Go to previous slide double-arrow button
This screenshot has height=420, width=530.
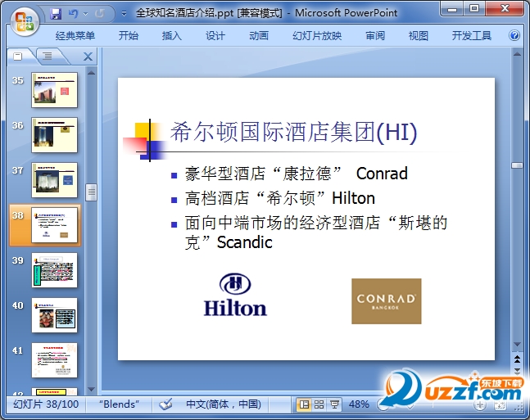[x=517, y=359]
